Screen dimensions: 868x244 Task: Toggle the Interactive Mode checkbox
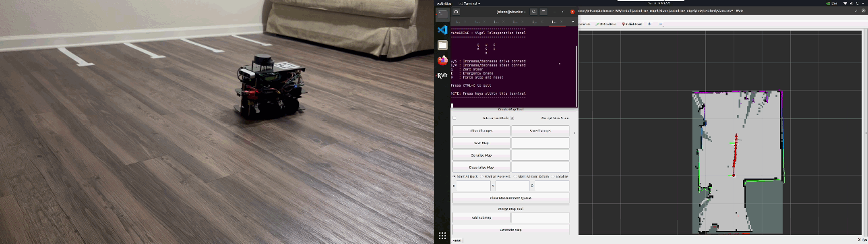[x=454, y=118]
